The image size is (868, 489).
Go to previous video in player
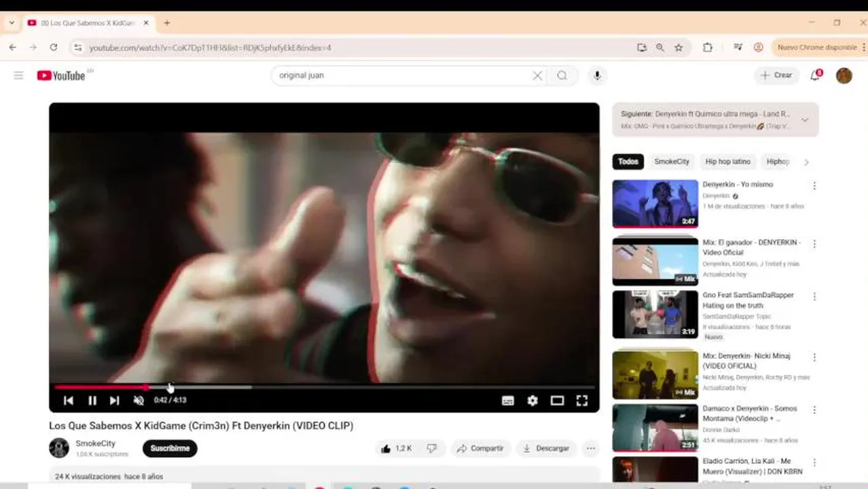68,401
